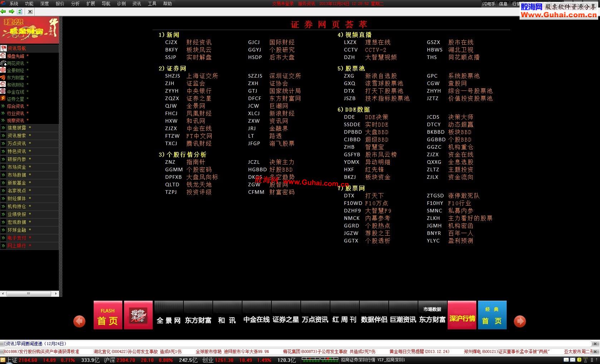Open the 大盘风向标 link
The height and width of the screenshot is (364, 600).
tap(202, 177)
